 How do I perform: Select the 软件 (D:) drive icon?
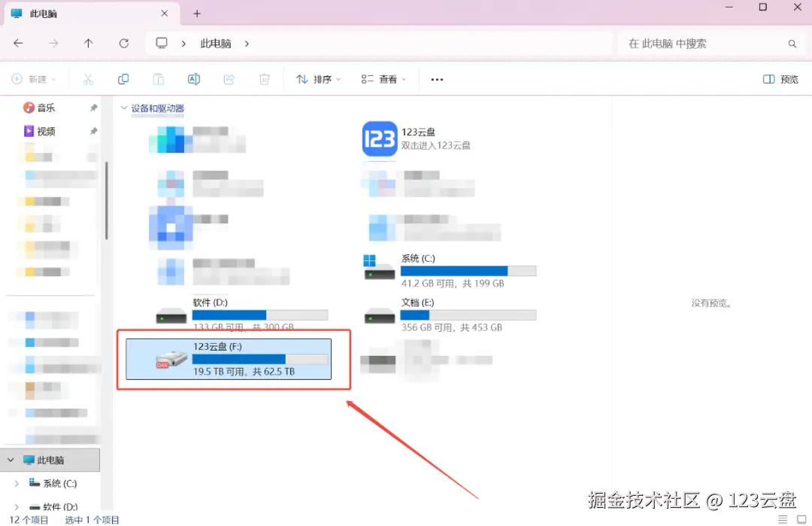(x=171, y=315)
